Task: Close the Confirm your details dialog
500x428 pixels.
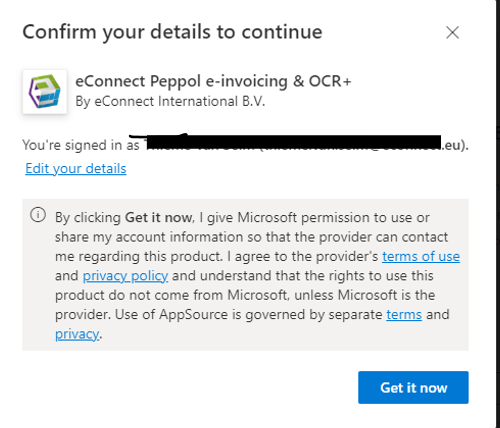Action: click(x=452, y=33)
